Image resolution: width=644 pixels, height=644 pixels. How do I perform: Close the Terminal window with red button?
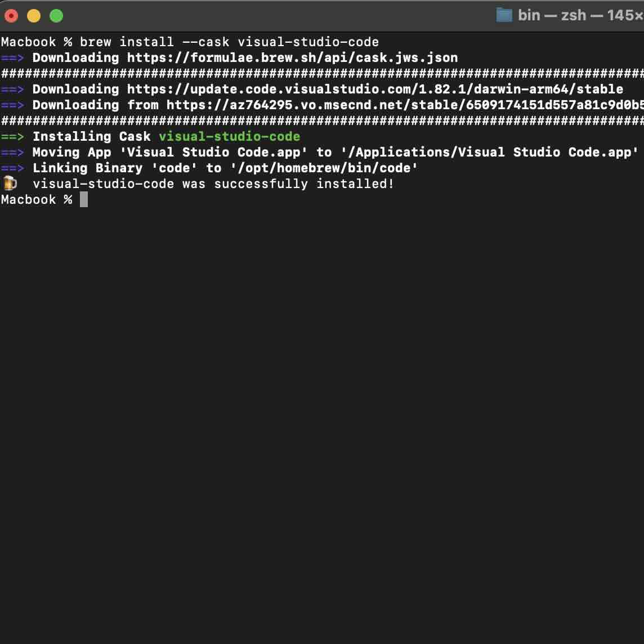[x=11, y=16]
